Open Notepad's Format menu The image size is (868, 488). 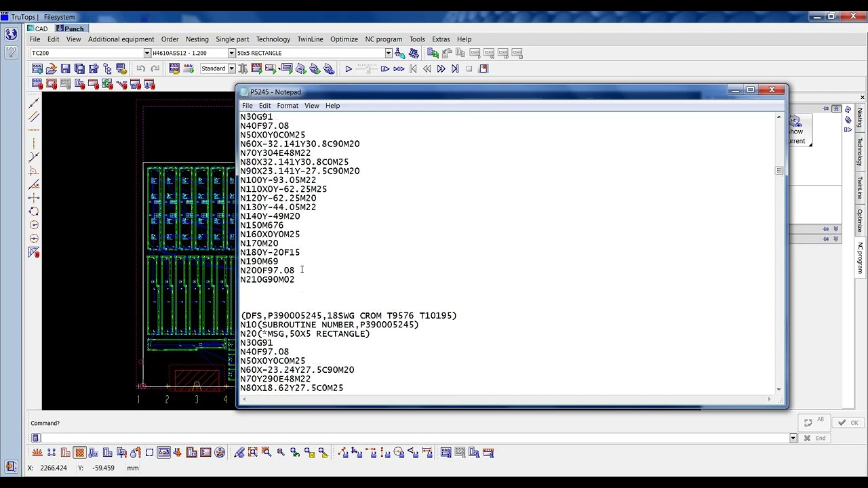[287, 106]
